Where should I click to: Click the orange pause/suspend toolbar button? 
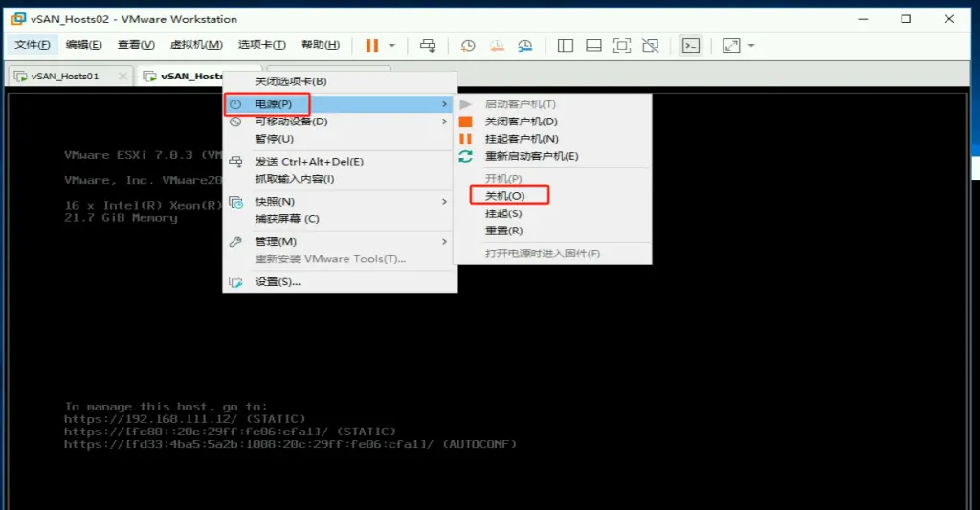[x=372, y=45]
